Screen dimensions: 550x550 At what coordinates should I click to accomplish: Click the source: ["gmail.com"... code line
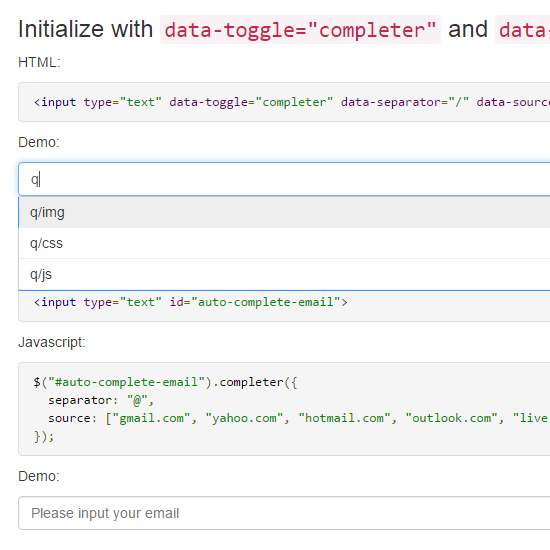tap(298, 418)
